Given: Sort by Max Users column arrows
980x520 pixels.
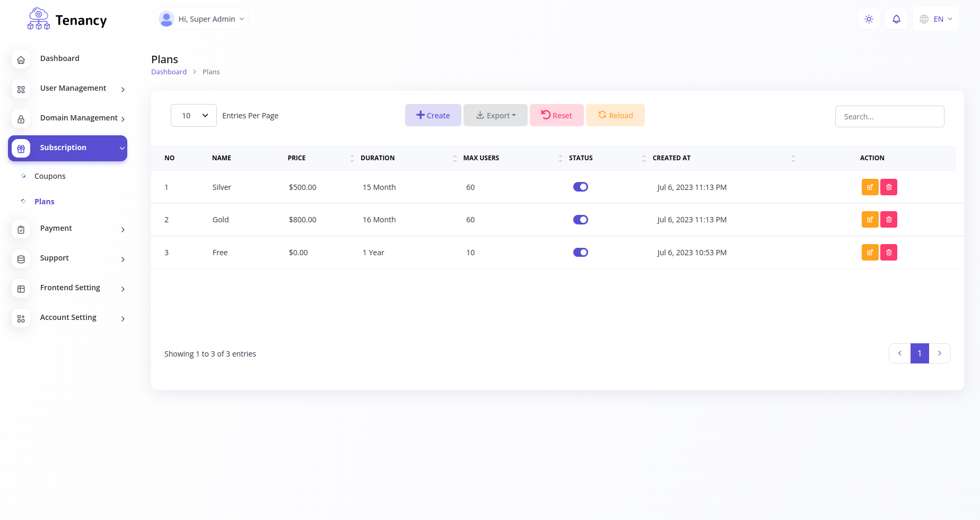Looking at the screenshot, I should pyautogui.click(x=561, y=158).
